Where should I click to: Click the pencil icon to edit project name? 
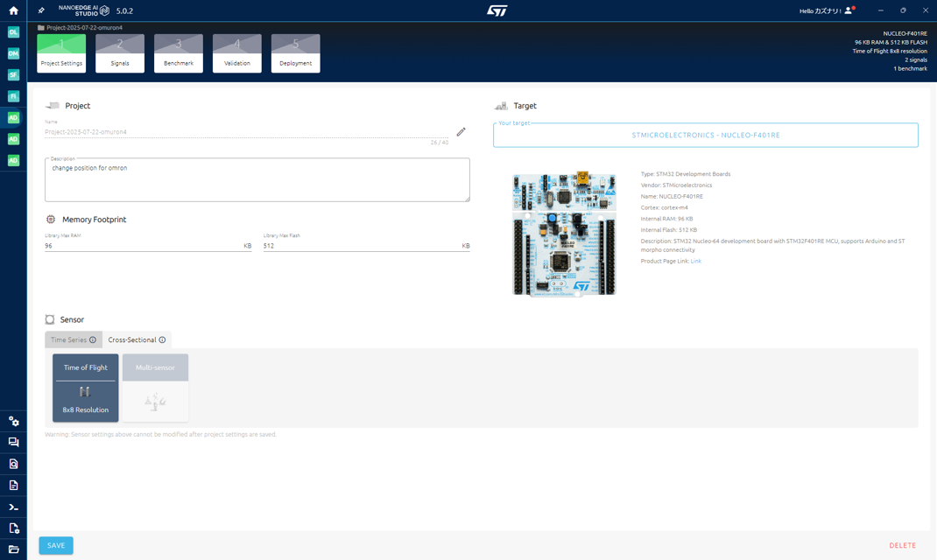tap(461, 132)
